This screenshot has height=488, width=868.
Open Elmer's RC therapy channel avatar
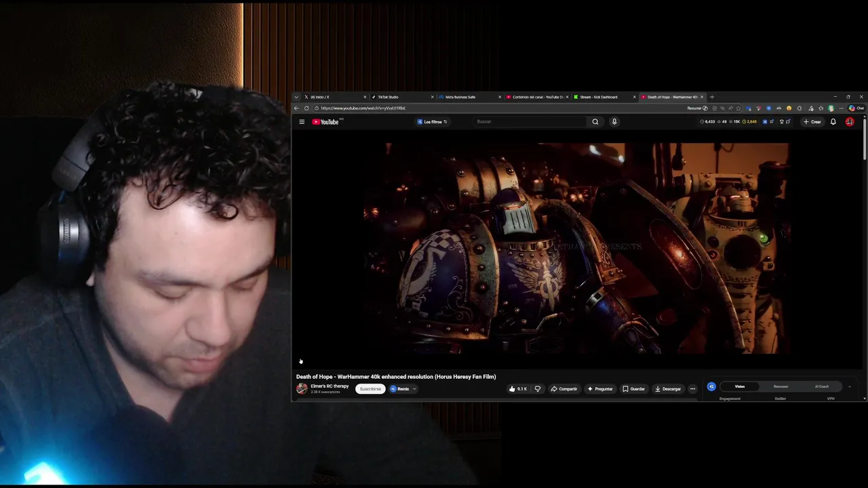[x=302, y=388]
